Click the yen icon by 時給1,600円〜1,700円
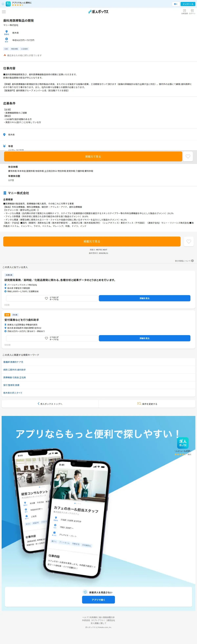Viewport: 197px width, 644px height. (5, 291)
